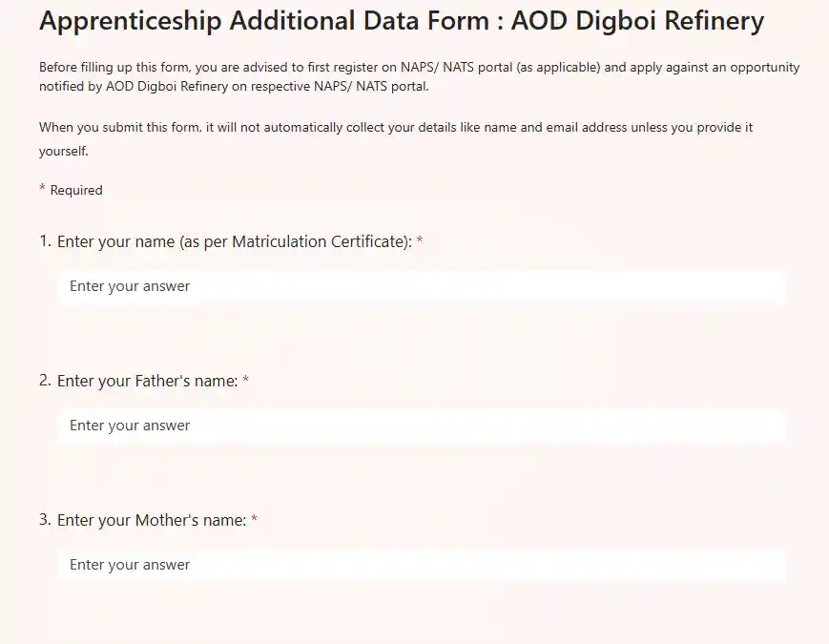Click the "Enter your name" question label

click(234, 242)
